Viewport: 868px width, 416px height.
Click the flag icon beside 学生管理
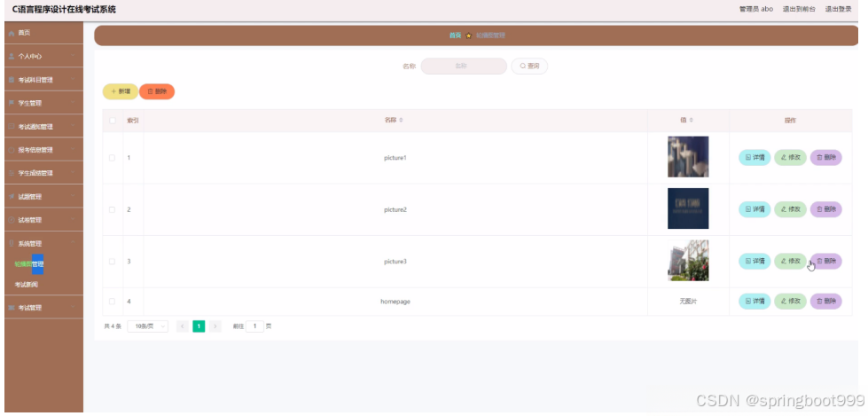(11, 104)
